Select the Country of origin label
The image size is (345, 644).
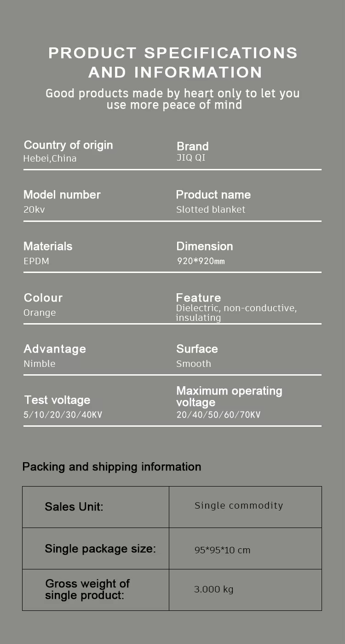point(68,145)
